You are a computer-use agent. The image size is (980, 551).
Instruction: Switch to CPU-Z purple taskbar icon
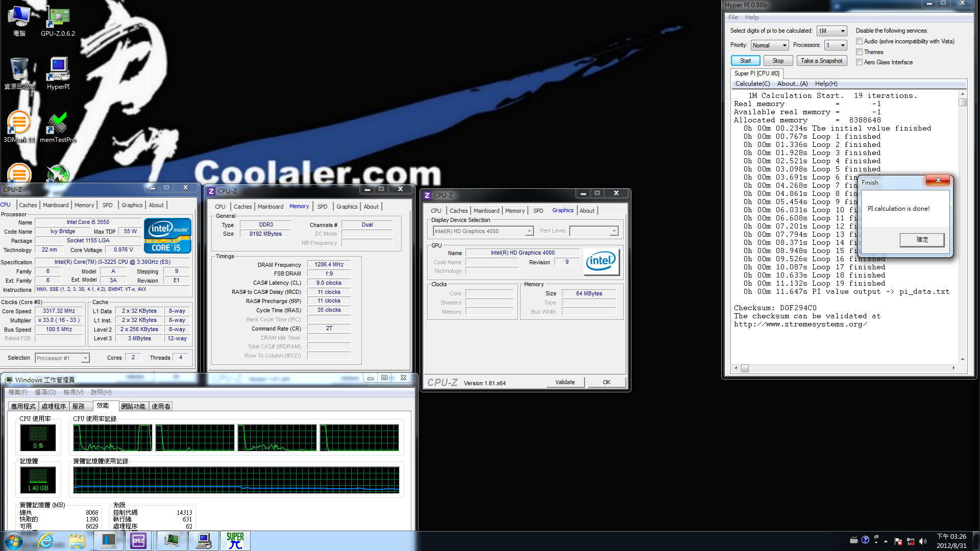pos(138,541)
